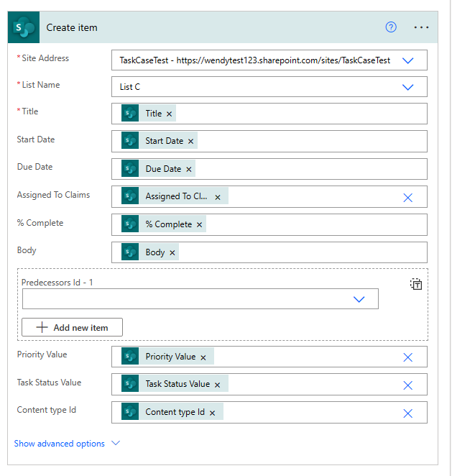Click Add new item button
Image resolution: width=452 pixels, height=476 pixels.
click(x=72, y=327)
